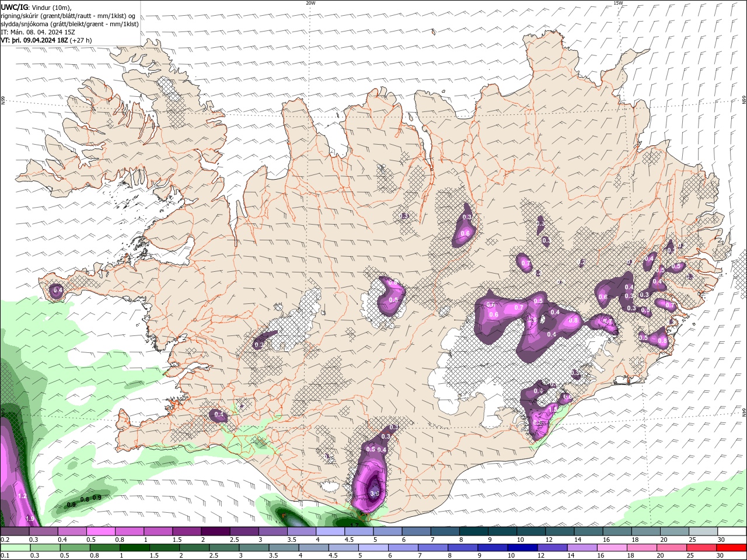Viewport: 747px width, 560px height.
Task: Click the '3.5' value in southern purple blob
Action: [375, 494]
